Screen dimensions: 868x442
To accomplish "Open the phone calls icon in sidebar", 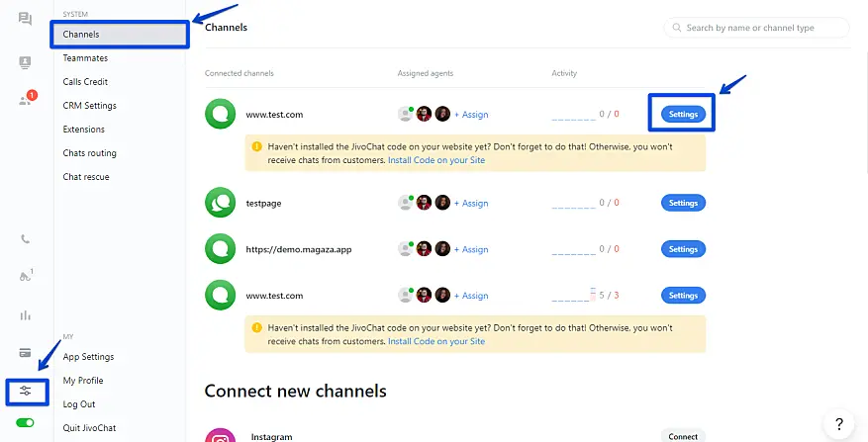I will click(x=25, y=239).
